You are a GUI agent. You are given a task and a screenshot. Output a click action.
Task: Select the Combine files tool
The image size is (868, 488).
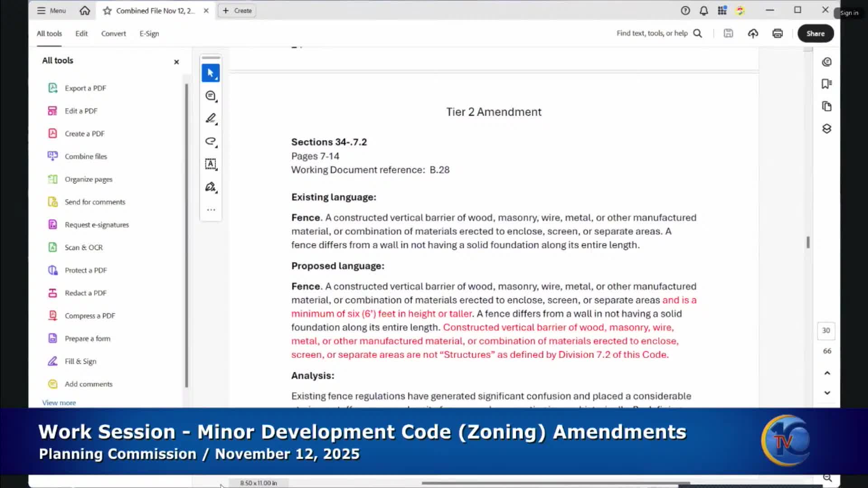coord(85,156)
